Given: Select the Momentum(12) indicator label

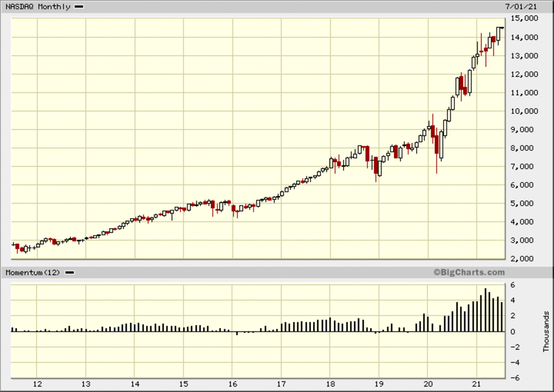Looking at the screenshot, I should tap(33, 273).
